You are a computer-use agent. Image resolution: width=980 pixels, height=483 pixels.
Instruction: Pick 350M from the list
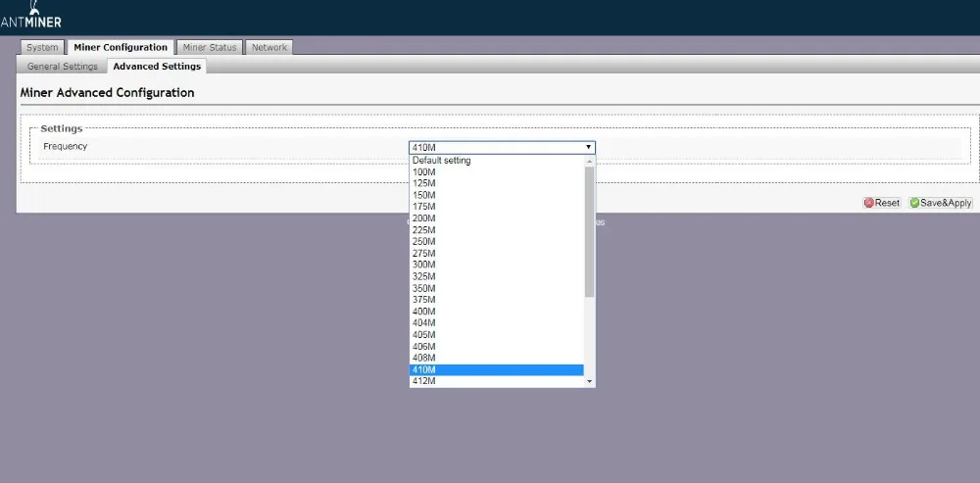tap(497, 288)
